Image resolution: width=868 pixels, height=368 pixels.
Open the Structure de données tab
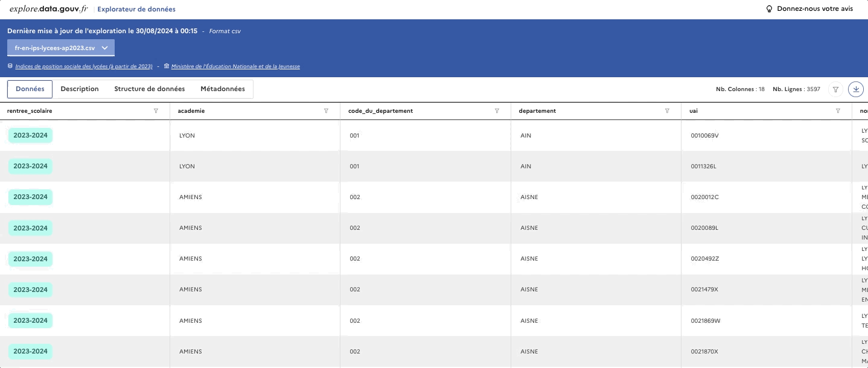(150, 89)
